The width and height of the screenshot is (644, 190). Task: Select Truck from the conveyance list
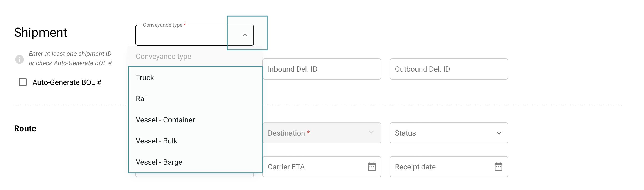click(145, 77)
